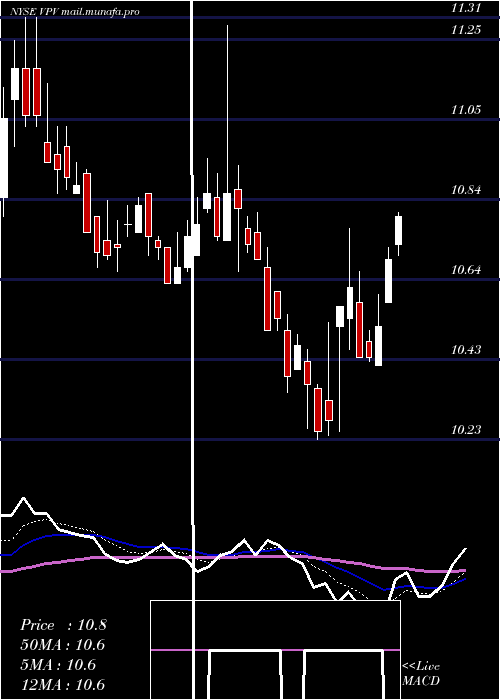Select the 10.64 price level label
Image resolution: width=500 pixels, height=700 pixels.
click(466, 270)
